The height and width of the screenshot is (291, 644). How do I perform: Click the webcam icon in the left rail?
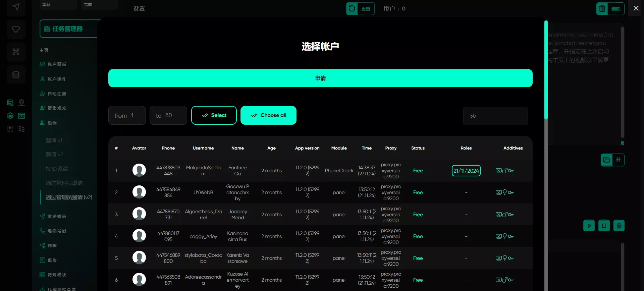click(x=21, y=103)
